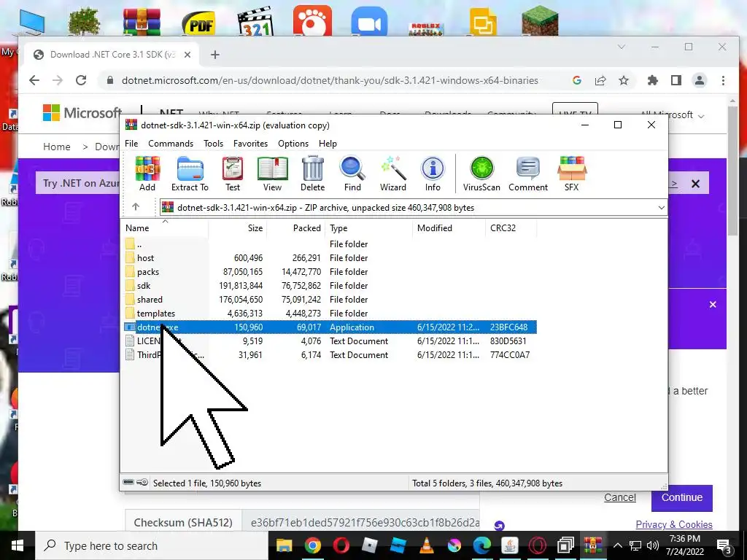Open Chrome three-dot menu
747x560 pixels.
point(723,80)
